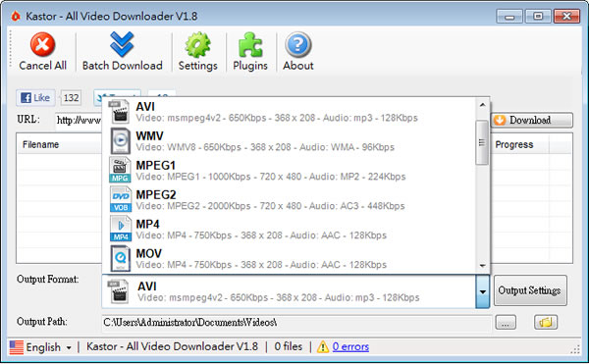Viewport: 589px width, 364px height.
Task: Minimize the Kastor window
Action: tap(509, 17)
